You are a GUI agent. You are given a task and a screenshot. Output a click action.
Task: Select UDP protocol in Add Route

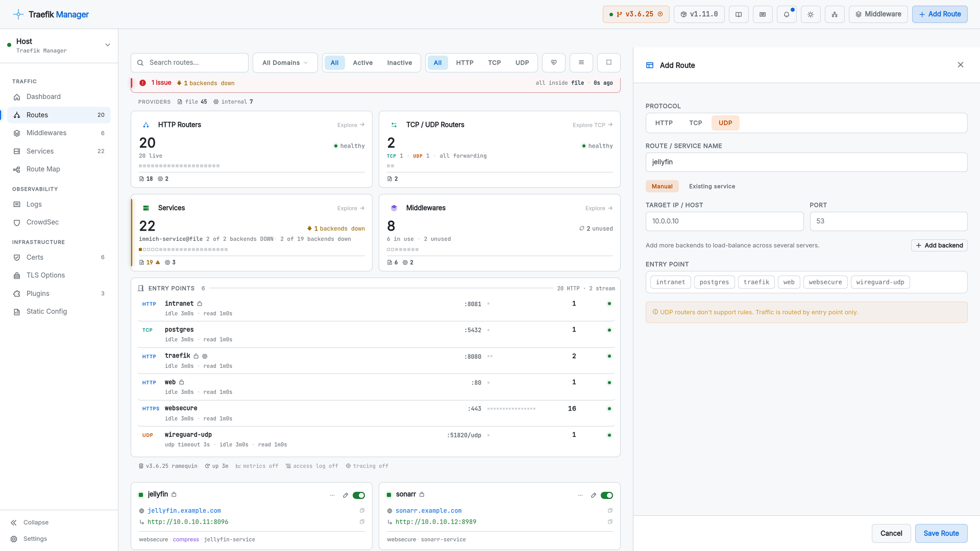(725, 123)
